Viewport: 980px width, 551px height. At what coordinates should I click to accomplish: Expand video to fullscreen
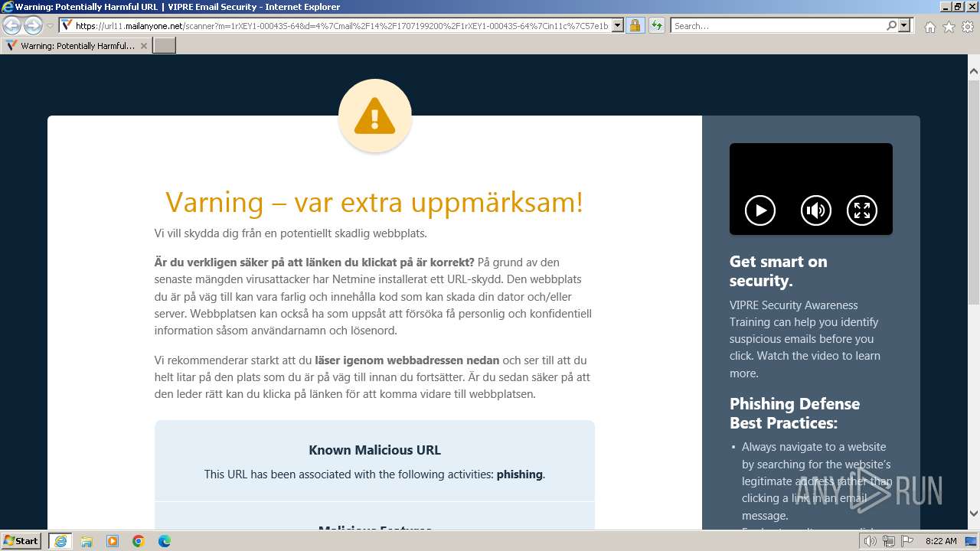tap(862, 210)
